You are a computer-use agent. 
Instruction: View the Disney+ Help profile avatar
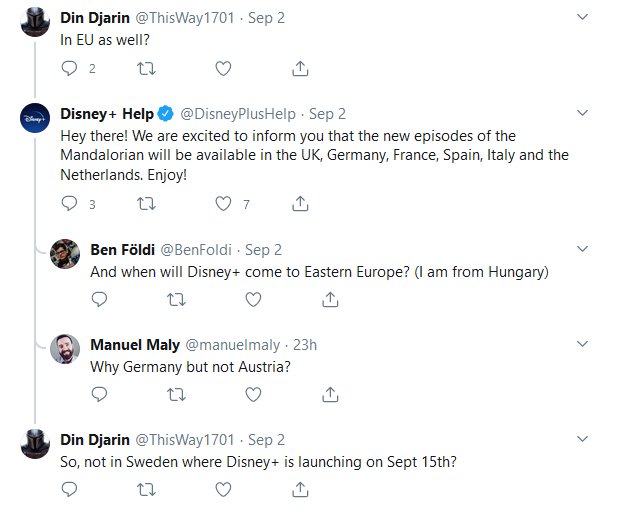coord(35,118)
